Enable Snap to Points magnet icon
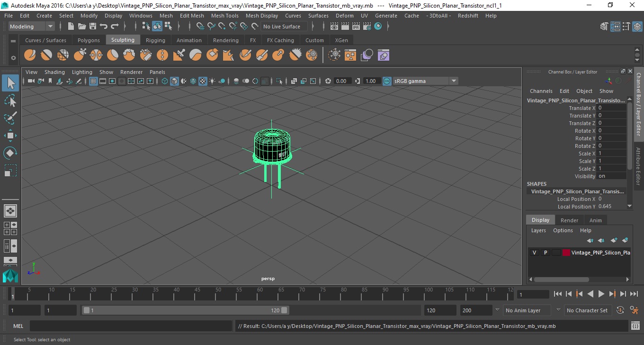The width and height of the screenshot is (644, 345). pyautogui.click(x=222, y=27)
